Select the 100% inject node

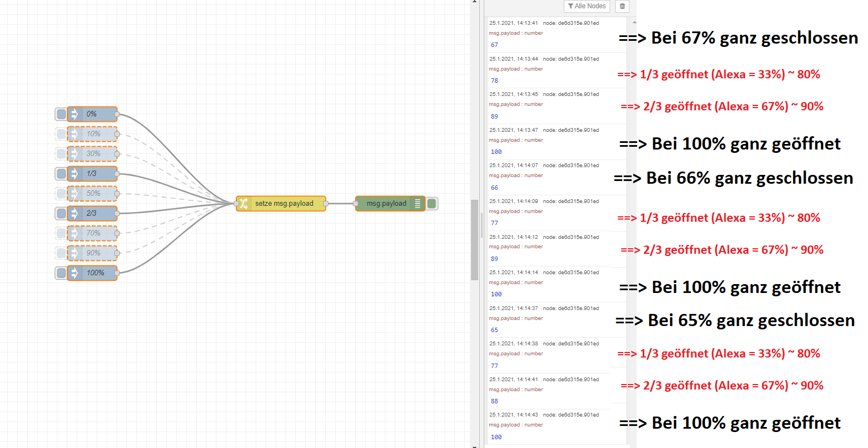tap(92, 273)
